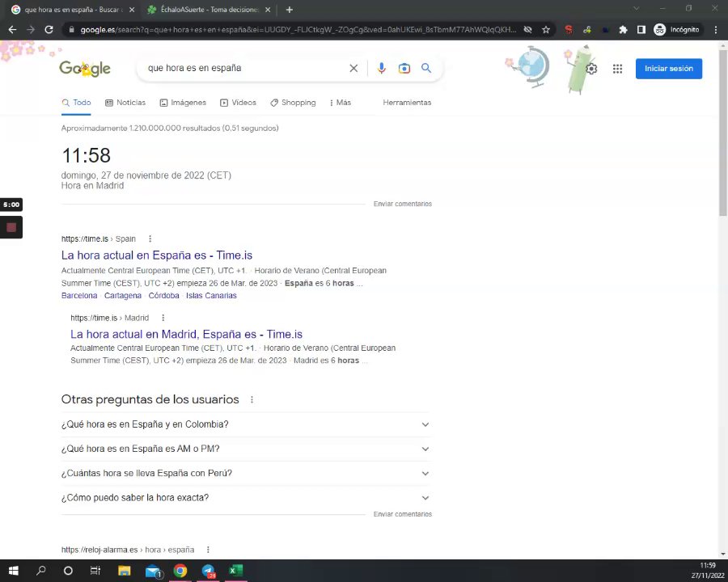Image resolution: width=728 pixels, height=582 pixels.
Task: Open Chrome three-dot menu
Action: 716,30
